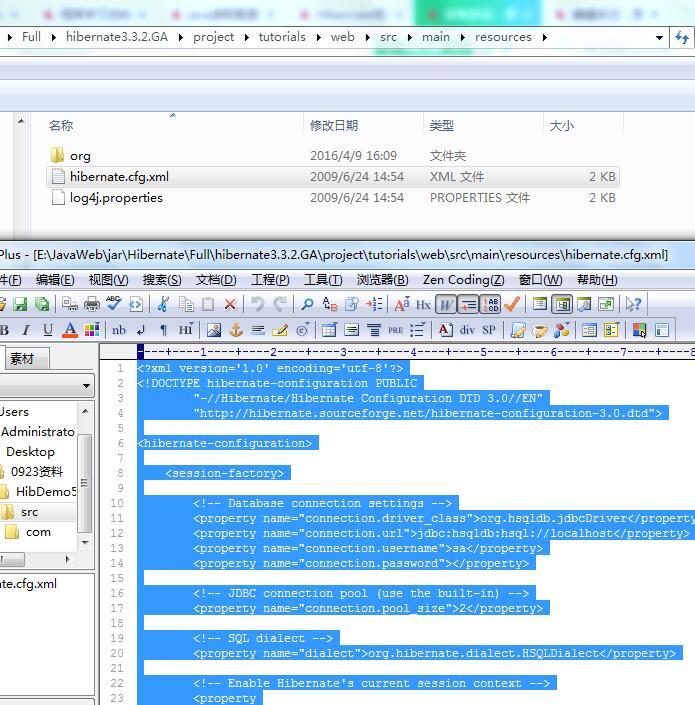Screen dimensions: 695x705
Task: Open the font size Aa tool
Action: [401, 304]
